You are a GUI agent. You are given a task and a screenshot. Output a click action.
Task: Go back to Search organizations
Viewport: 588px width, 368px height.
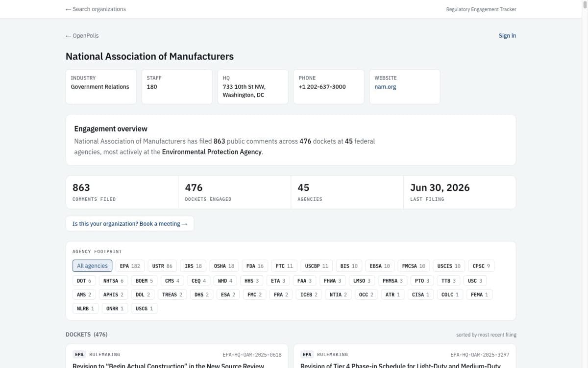point(96,9)
